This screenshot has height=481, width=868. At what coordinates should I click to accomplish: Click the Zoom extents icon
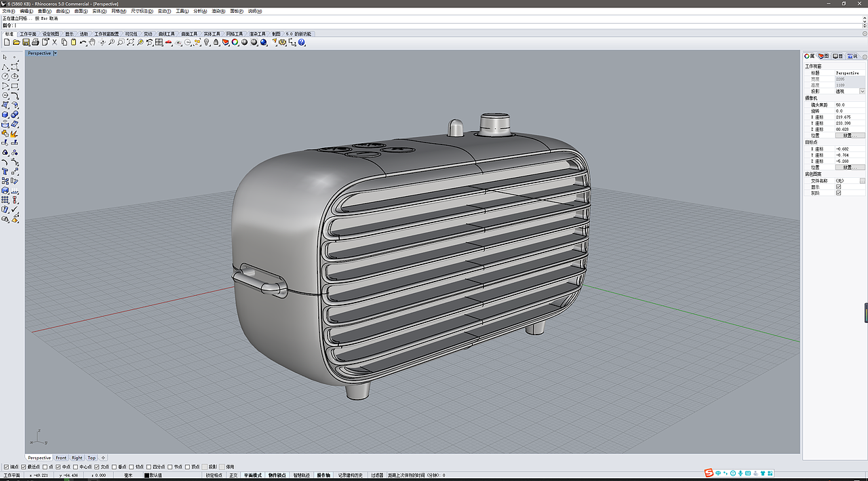tap(130, 42)
